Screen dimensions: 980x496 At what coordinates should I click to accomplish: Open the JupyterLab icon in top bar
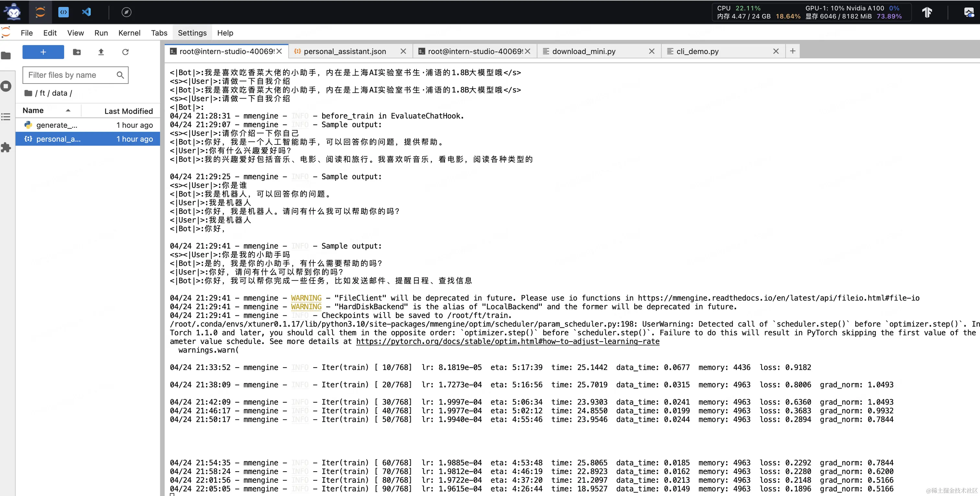click(40, 12)
